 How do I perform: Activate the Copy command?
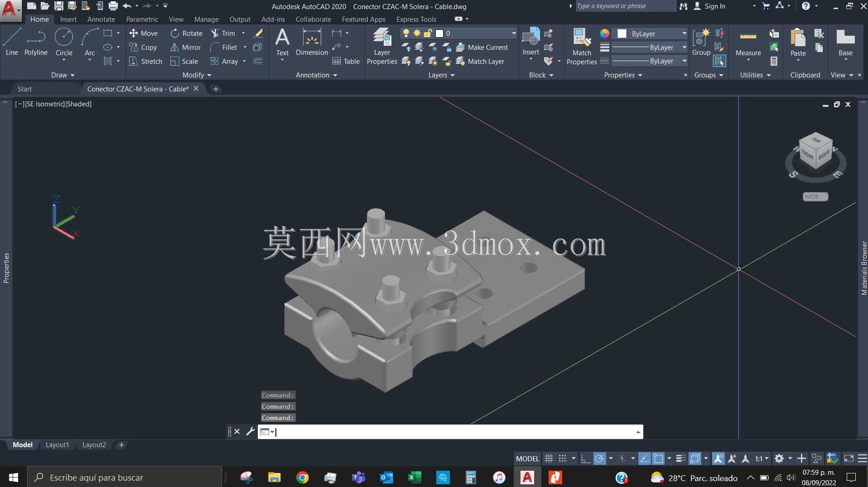[143, 47]
